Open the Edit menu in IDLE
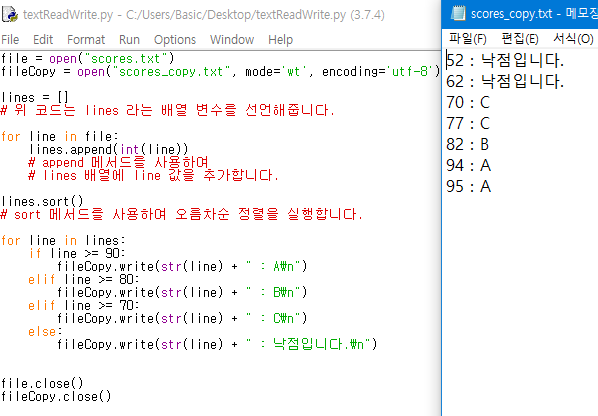The image size is (598, 416). coord(43,40)
